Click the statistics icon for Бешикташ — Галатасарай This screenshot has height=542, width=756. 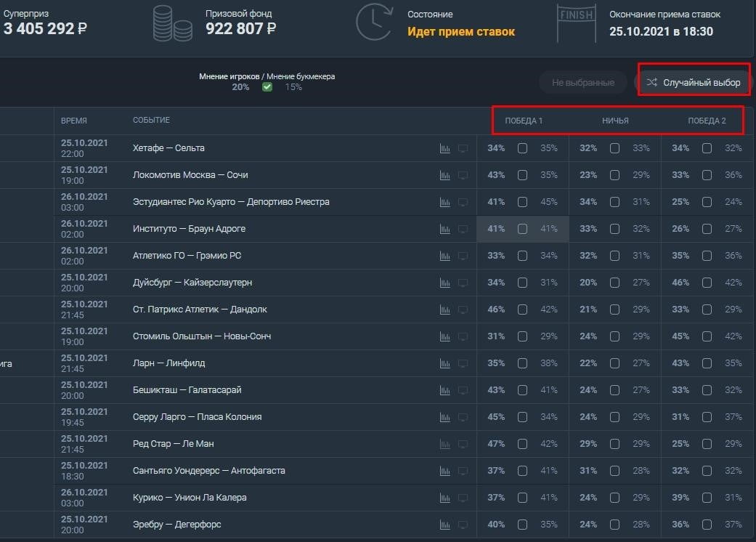pyautogui.click(x=445, y=390)
